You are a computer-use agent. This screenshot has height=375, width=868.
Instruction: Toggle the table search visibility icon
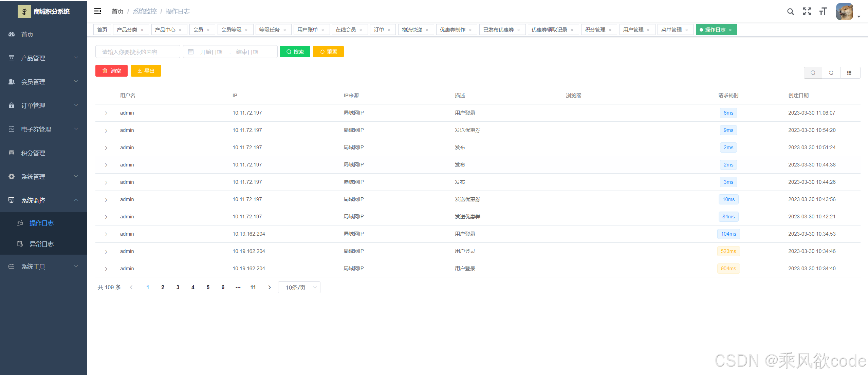813,73
